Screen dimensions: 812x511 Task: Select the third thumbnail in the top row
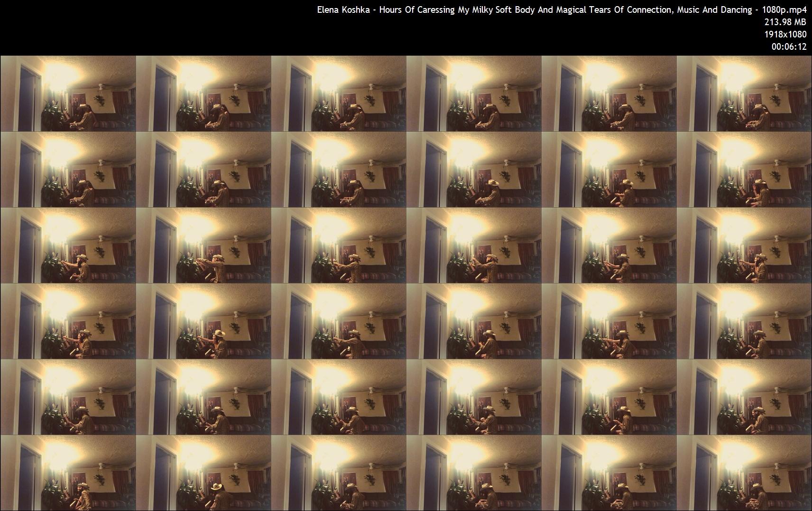339,93
